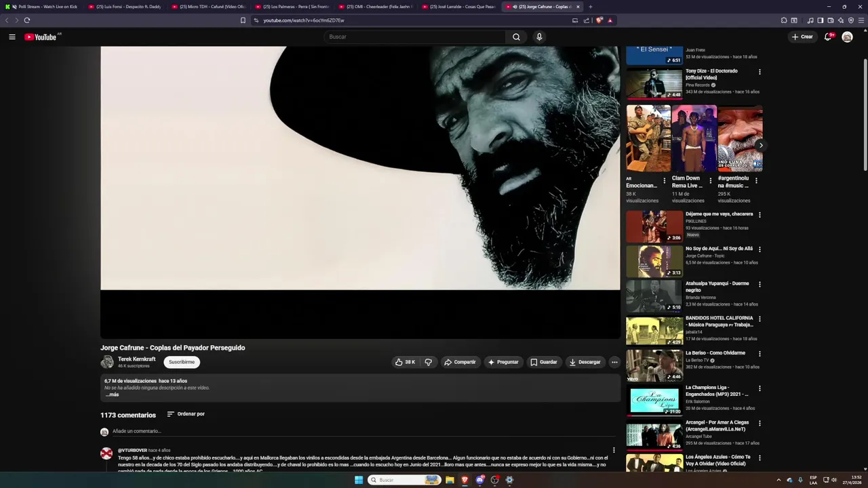Open Discord from the taskbar
Screen dimensions: 868x488
pos(480,480)
